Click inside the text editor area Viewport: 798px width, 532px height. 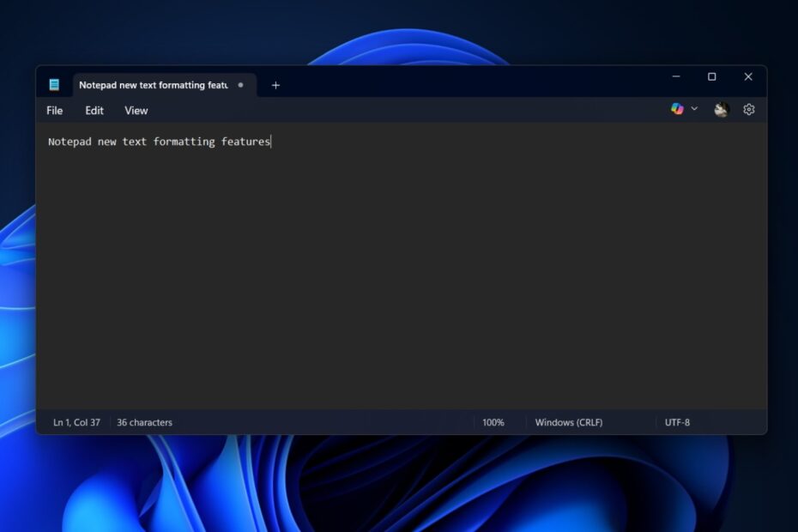click(402, 265)
